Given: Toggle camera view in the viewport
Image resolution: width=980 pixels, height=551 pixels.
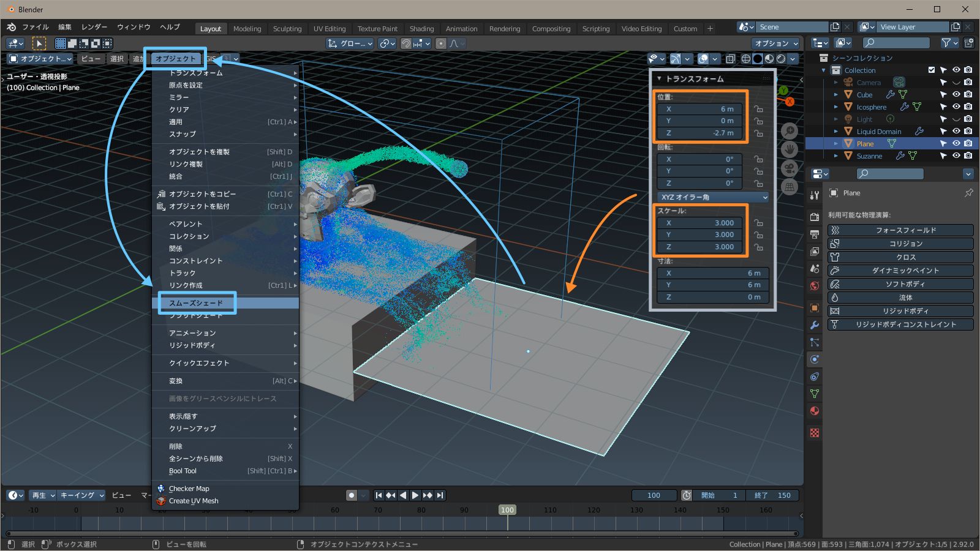Looking at the screenshot, I should [790, 168].
